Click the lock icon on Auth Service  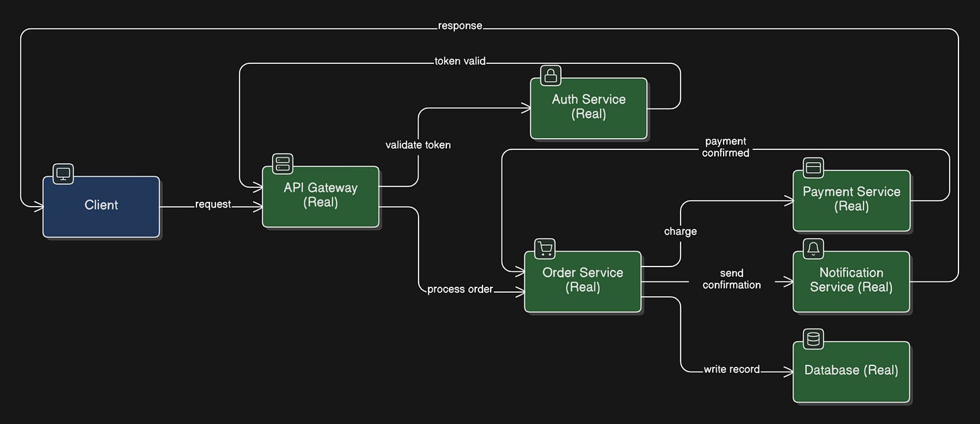pos(550,76)
